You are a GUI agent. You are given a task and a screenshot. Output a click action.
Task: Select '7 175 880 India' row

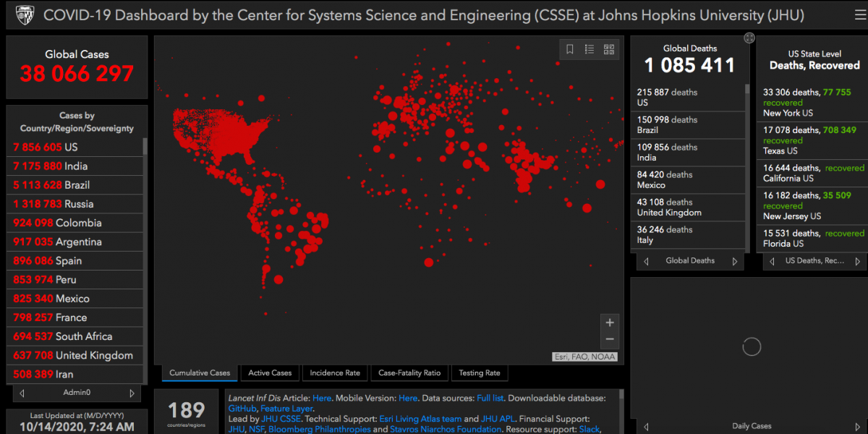coord(76,166)
